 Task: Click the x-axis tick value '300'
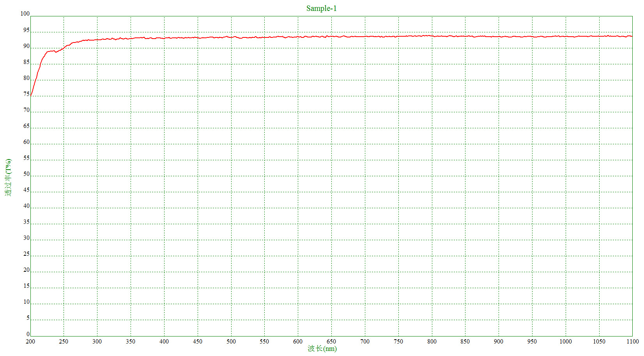click(97, 342)
